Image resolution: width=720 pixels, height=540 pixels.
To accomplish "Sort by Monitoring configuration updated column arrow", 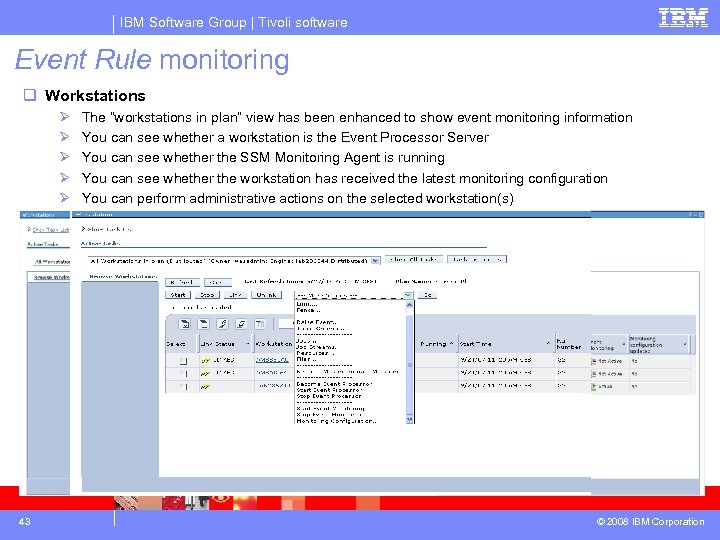I will [x=685, y=344].
